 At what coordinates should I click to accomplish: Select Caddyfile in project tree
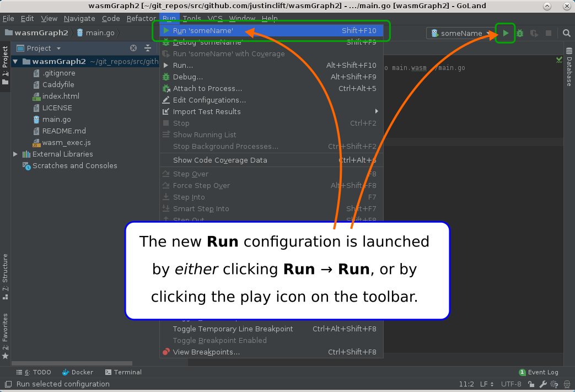pyautogui.click(x=58, y=85)
